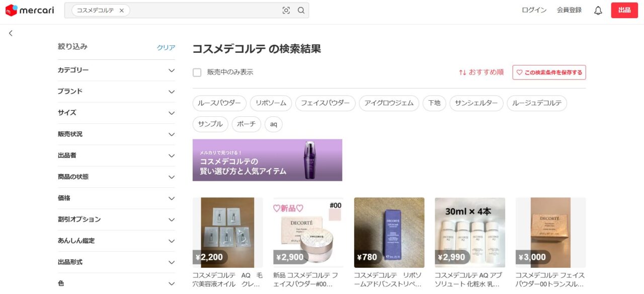Image resolution: width=644 pixels, height=294 pixels.
Task: Open the ¥780 liposome thumbnail
Action: point(389,233)
